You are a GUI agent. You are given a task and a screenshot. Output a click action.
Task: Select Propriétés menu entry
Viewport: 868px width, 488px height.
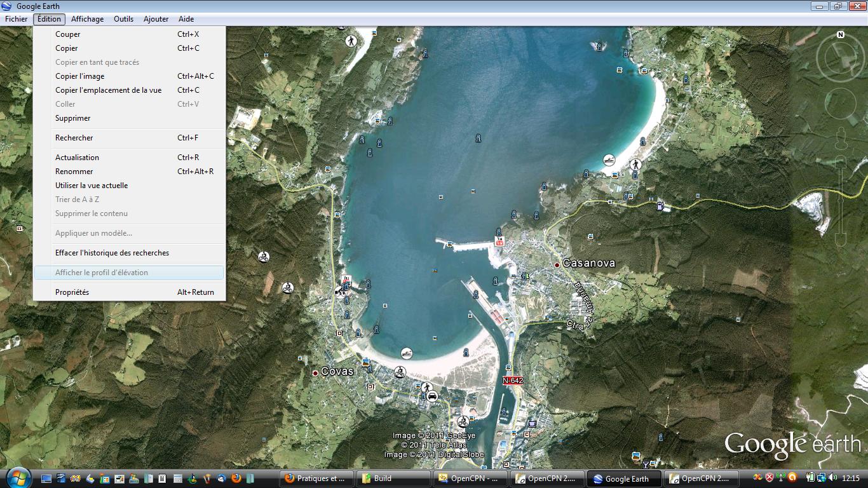(x=72, y=292)
